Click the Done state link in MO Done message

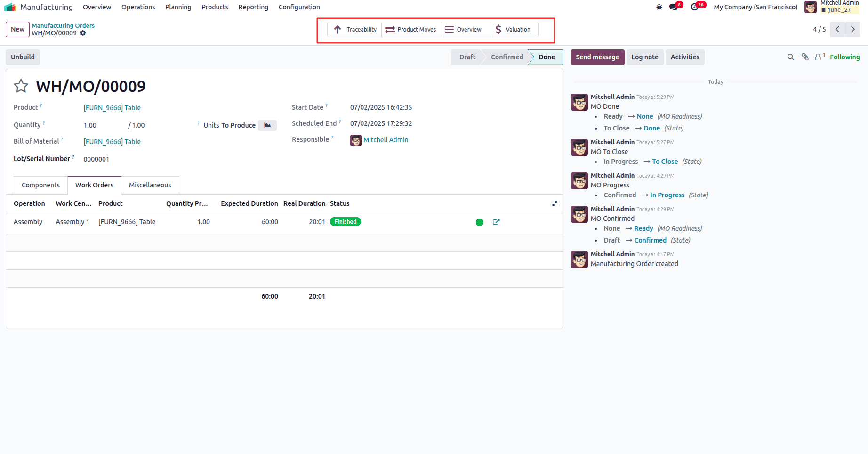[x=651, y=128]
